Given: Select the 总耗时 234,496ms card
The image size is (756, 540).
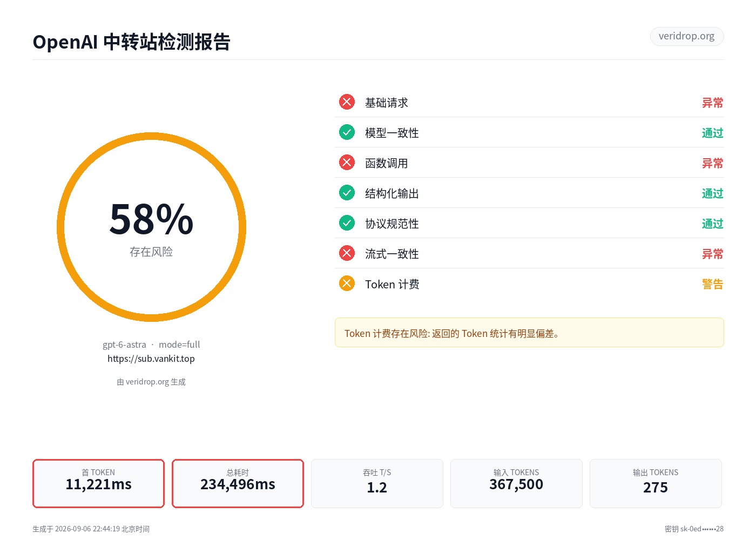Looking at the screenshot, I should (238, 483).
